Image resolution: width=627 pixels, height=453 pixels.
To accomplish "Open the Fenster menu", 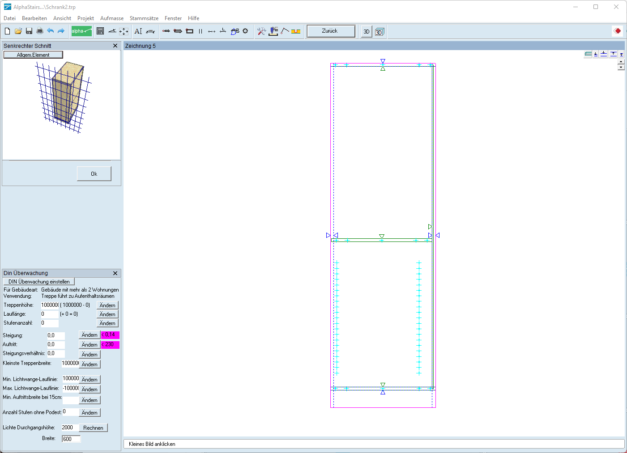I will (173, 18).
